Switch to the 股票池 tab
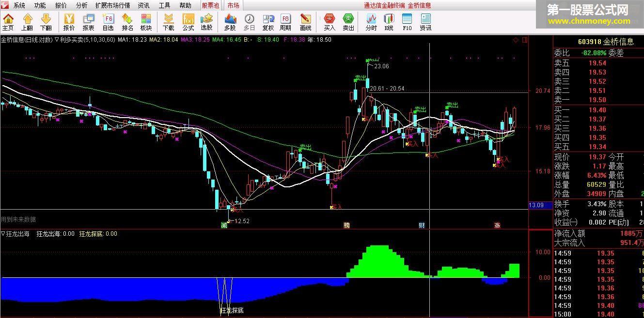The height and width of the screenshot is (318, 644). 210,5
